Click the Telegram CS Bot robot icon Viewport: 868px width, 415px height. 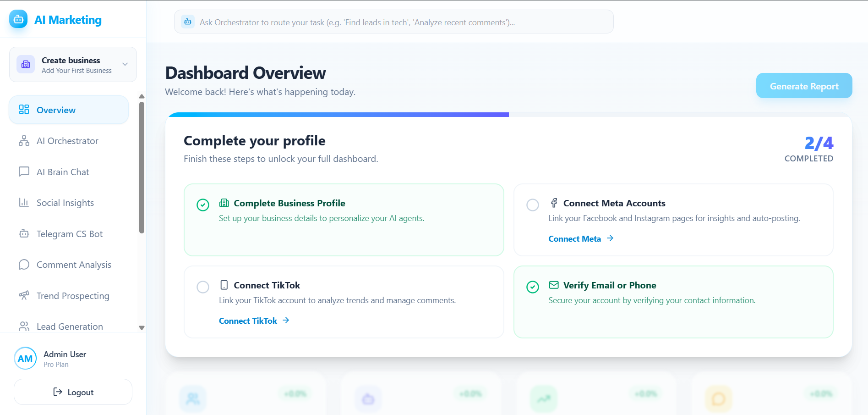point(24,233)
